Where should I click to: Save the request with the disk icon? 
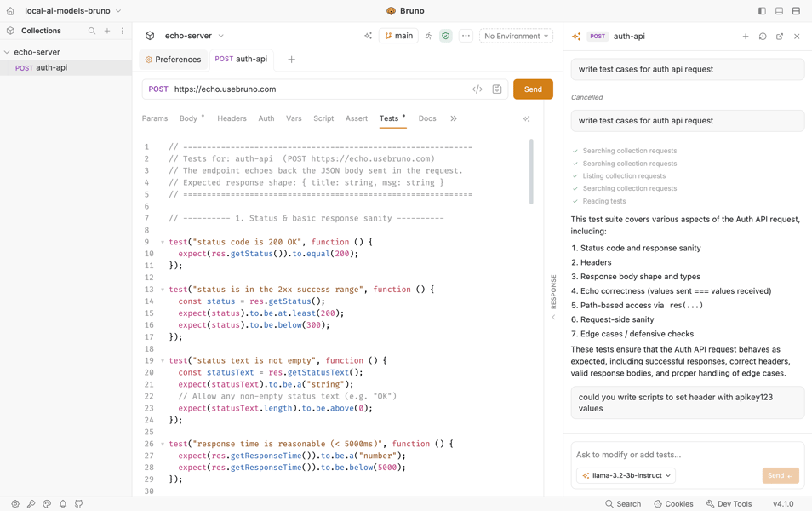496,89
